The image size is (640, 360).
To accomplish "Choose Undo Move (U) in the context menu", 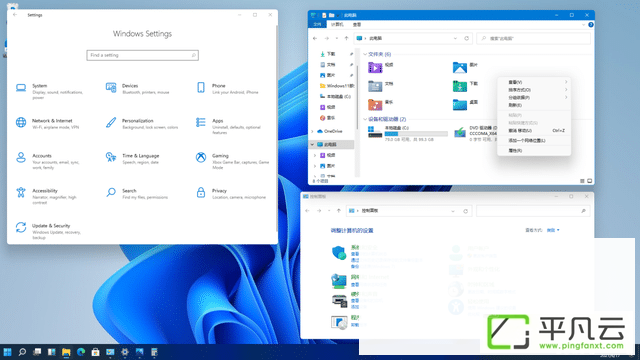I will 533,131.
